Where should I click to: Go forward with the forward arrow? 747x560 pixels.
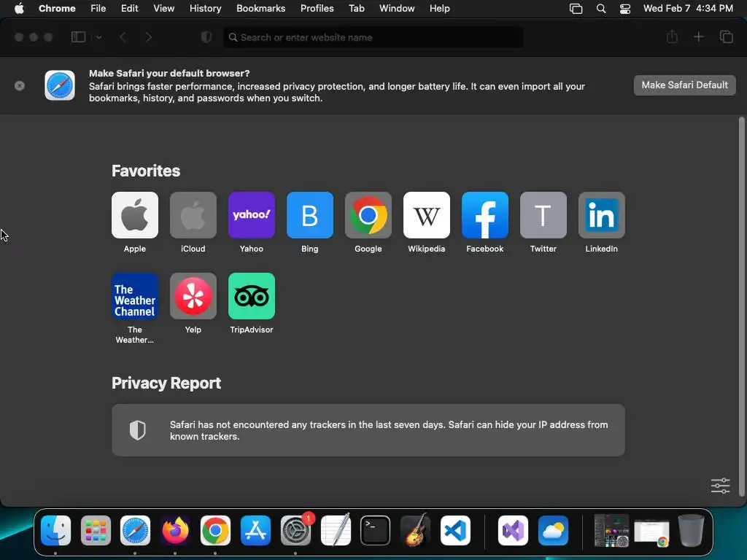(x=149, y=37)
